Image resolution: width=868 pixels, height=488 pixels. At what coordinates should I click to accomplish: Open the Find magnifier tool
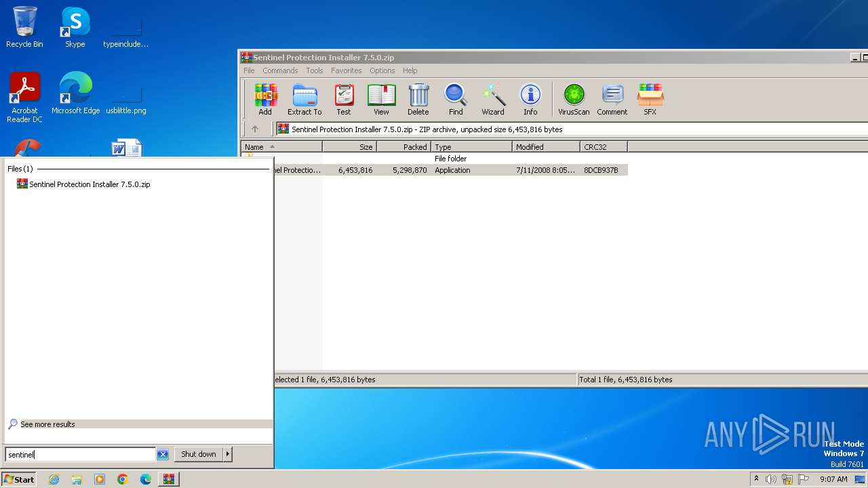456,99
